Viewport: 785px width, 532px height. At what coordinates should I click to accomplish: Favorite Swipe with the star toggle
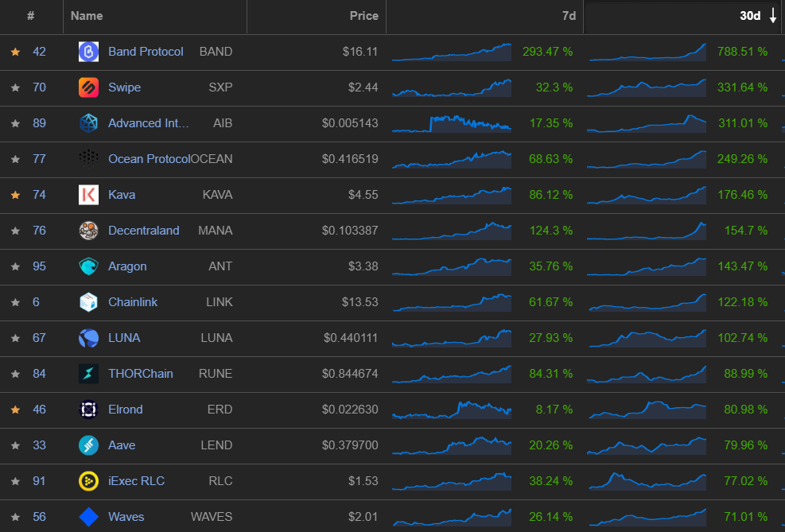pos(15,87)
